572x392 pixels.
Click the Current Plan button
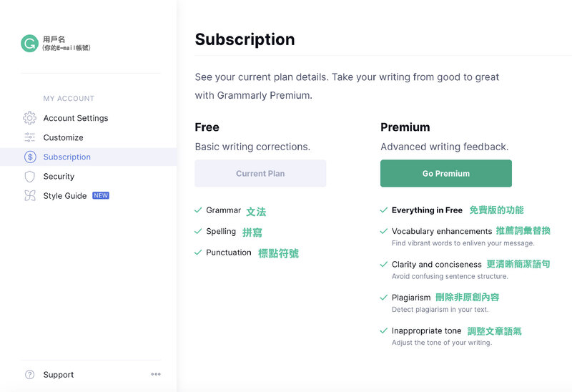[x=260, y=173]
